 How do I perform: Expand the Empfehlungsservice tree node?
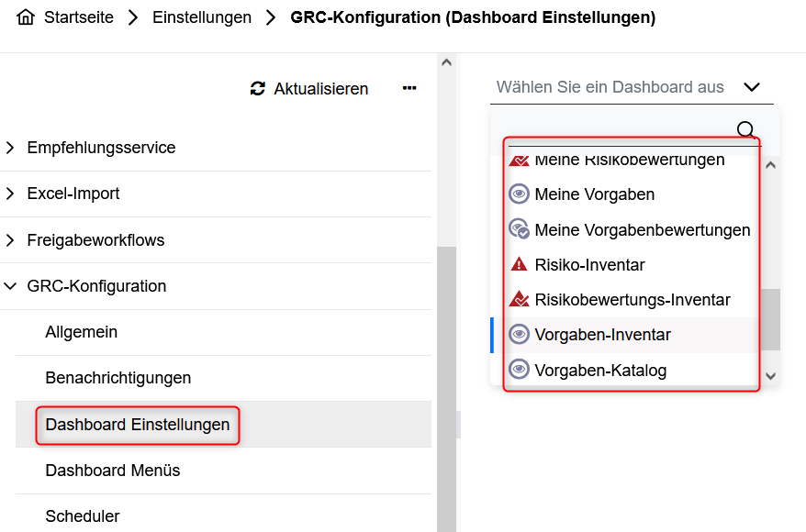tap(10, 148)
